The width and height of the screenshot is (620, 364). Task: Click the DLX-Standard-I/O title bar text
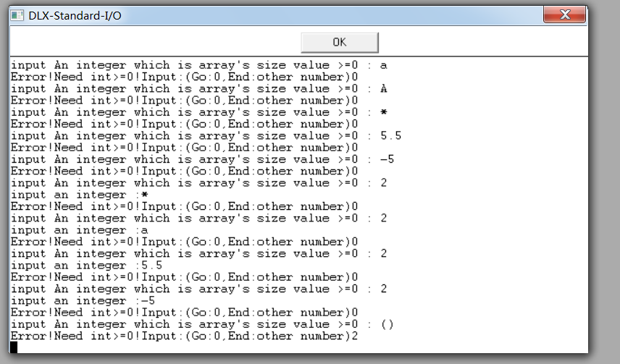point(75,15)
